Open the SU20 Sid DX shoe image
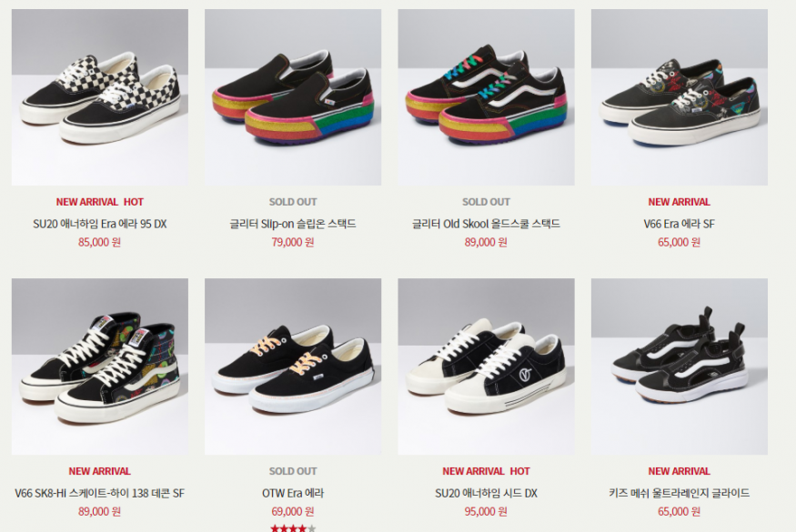Screen dimensions: 796x532 coord(487,366)
